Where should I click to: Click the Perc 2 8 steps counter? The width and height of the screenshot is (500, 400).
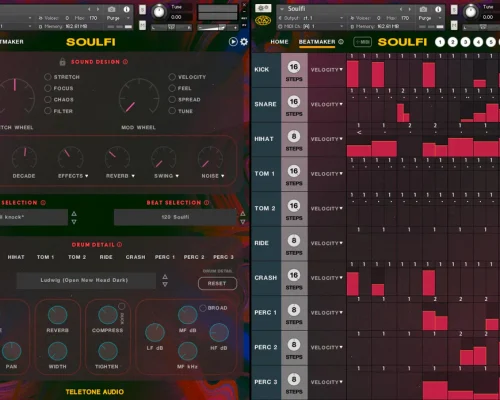click(294, 345)
